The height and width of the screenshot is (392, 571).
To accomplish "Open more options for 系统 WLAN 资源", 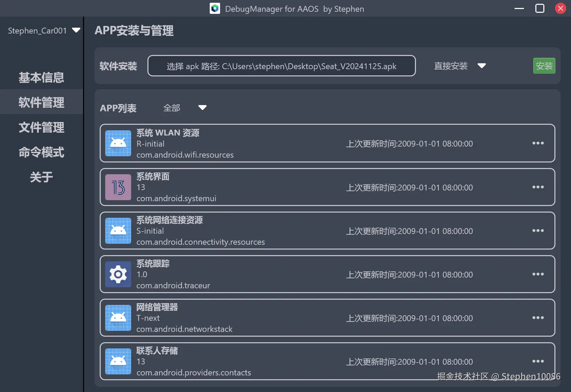I will coord(538,143).
